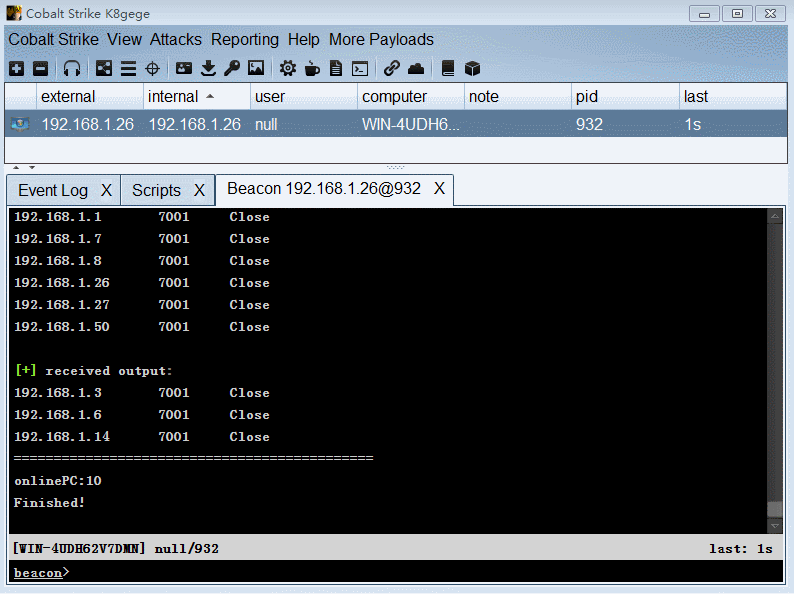
Task: Click the 192.168.1.50 output row
Action: coord(142,327)
